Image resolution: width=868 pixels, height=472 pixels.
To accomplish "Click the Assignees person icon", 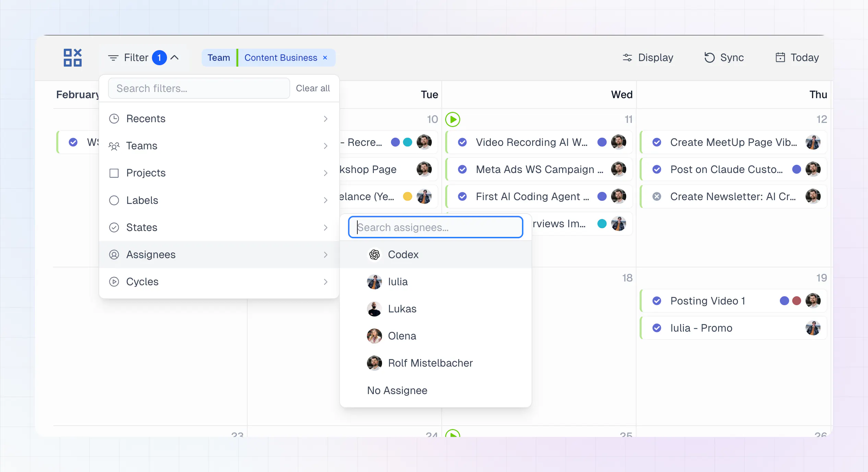I will coord(114,254).
